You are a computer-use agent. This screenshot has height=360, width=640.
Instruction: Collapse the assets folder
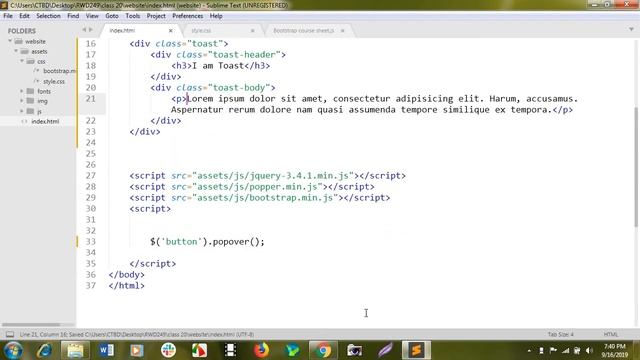pyautogui.click(x=16, y=51)
